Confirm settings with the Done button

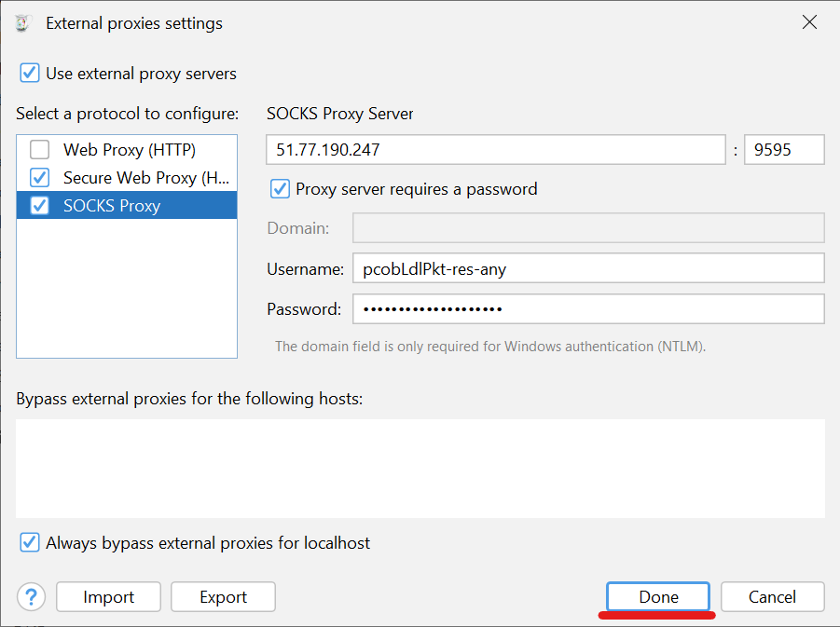coord(658,597)
